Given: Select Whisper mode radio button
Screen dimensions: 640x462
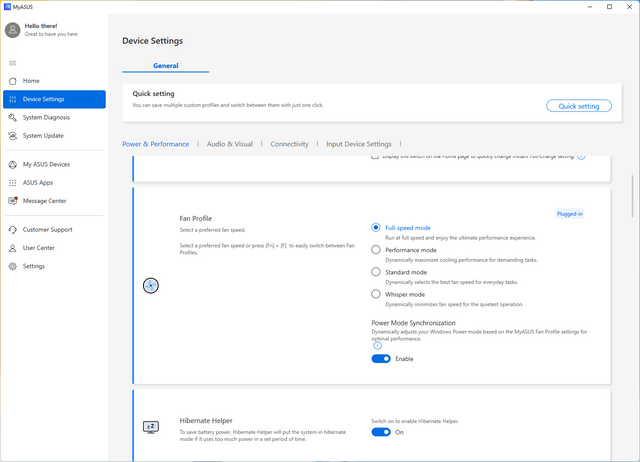Looking at the screenshot, I should [376, 294].
